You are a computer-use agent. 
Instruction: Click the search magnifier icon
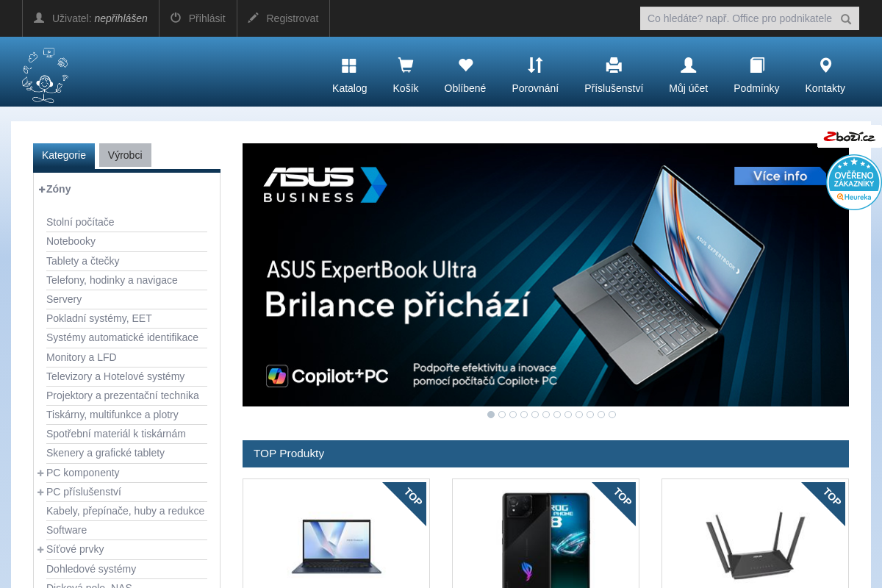click(846, 19)
